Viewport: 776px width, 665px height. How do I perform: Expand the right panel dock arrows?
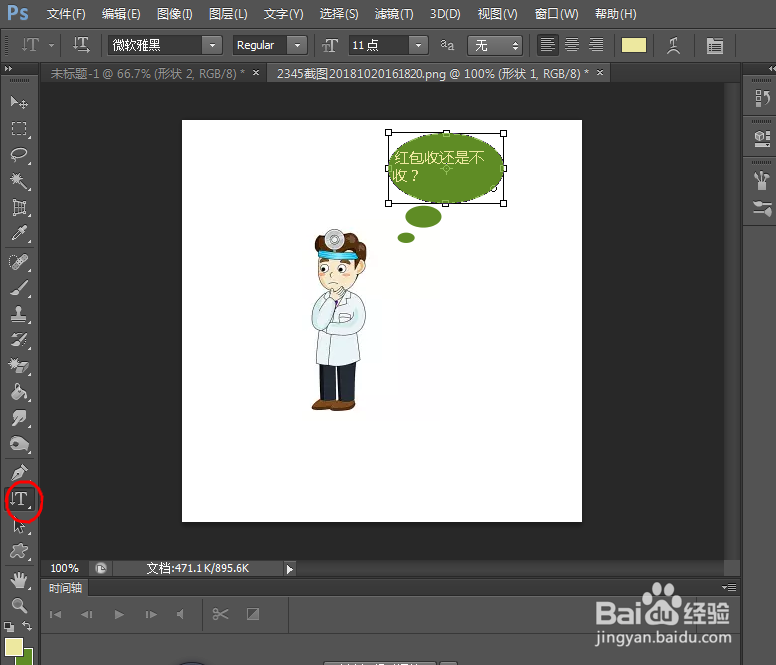click(771, 69)
